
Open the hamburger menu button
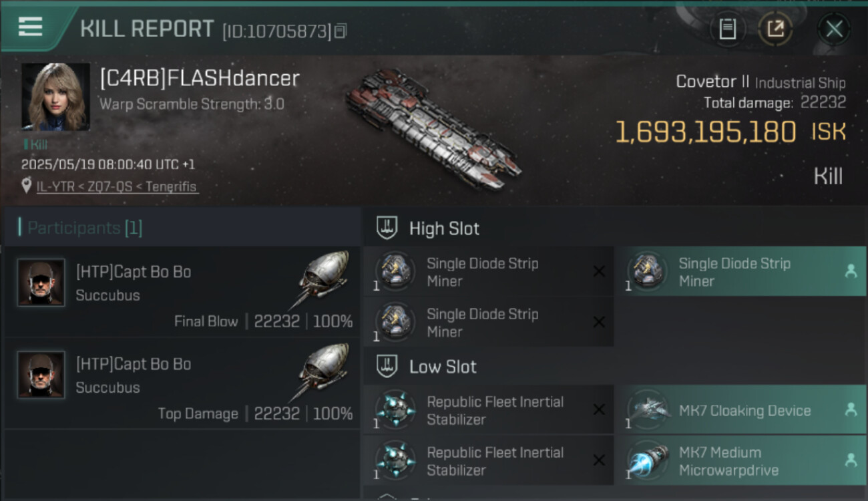coord(31,27)
